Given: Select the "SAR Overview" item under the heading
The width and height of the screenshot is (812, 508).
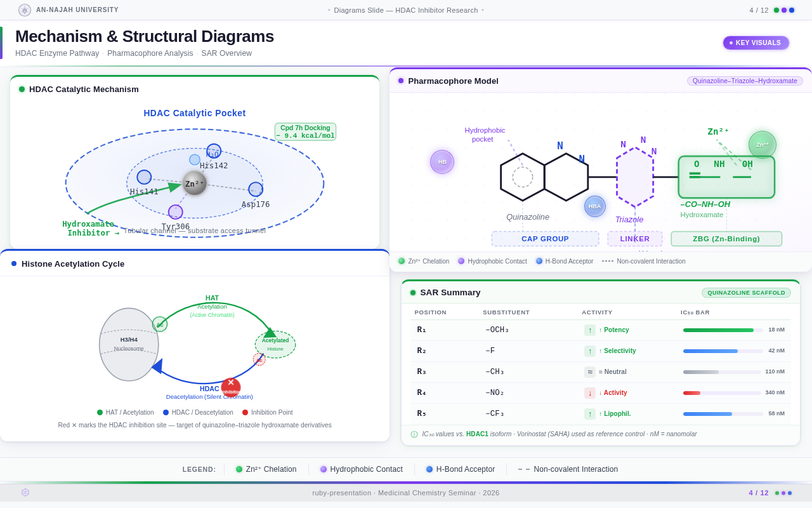Looking at the screenshot, I should tap(226, 53).
